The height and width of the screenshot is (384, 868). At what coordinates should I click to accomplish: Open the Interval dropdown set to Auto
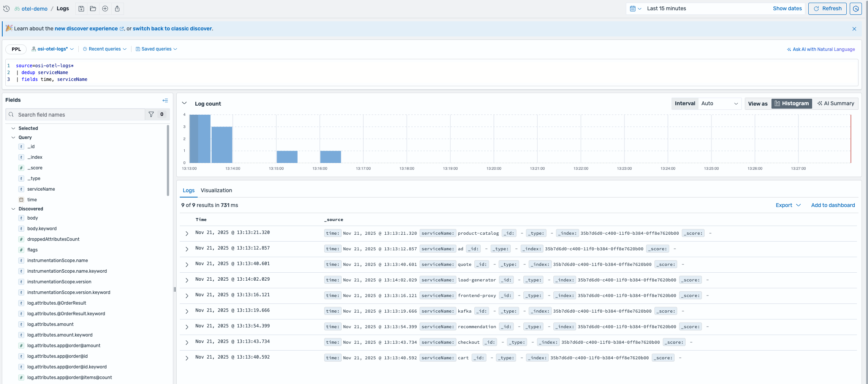[x=719, y=103]
